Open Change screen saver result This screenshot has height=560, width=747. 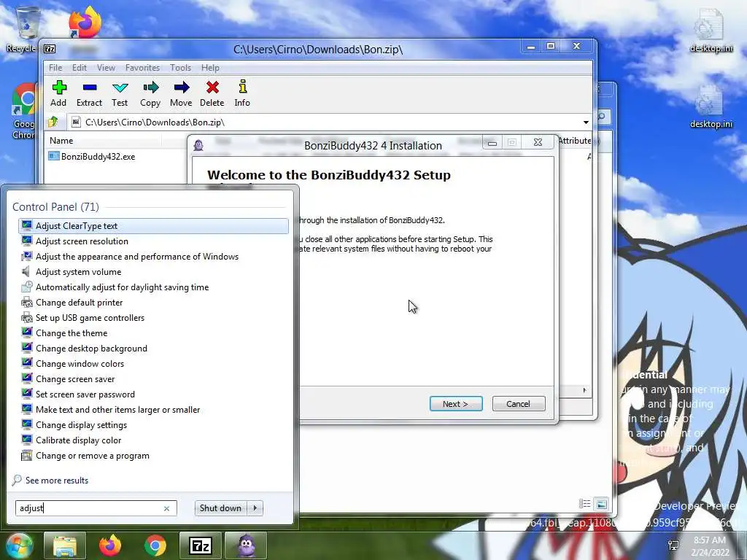tap(153, 379)
